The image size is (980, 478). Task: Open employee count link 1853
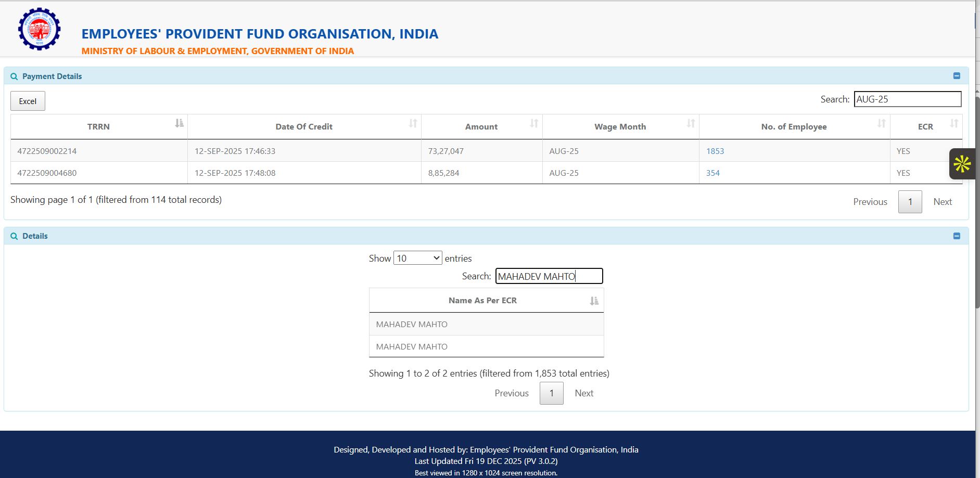coord(715,151)
